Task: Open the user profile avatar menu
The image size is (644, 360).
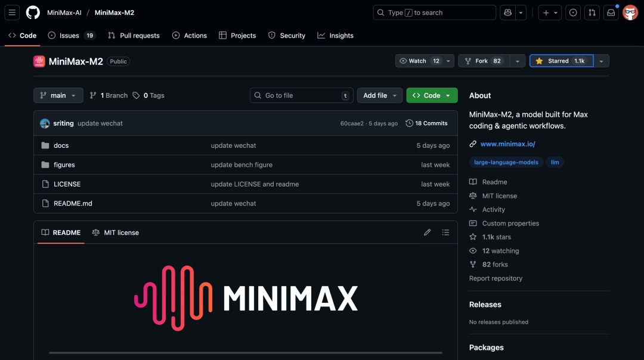Action: coord(630,13)
